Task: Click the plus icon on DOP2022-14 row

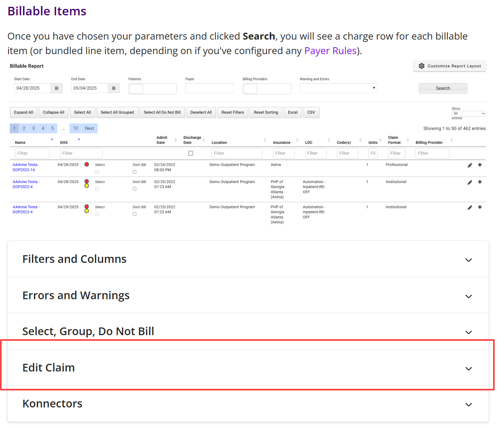Action: pyautogui.click(x=480, y=165)
